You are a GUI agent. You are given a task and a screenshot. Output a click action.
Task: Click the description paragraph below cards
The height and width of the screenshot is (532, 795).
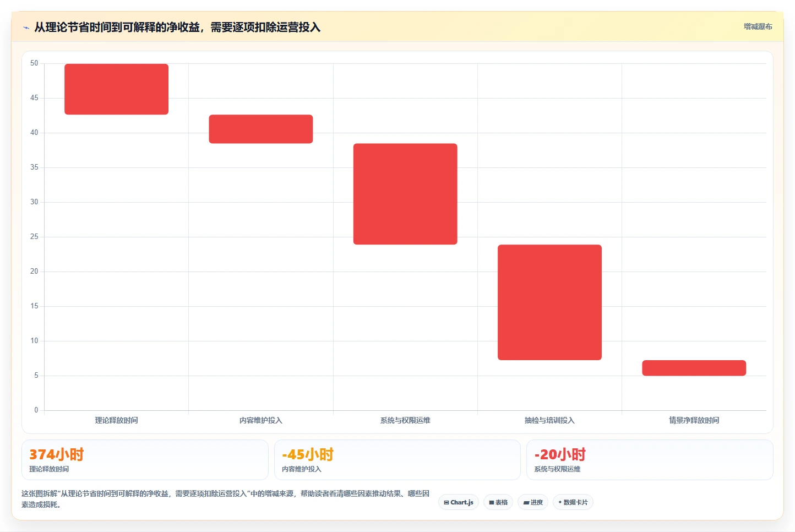pos(226,499)
